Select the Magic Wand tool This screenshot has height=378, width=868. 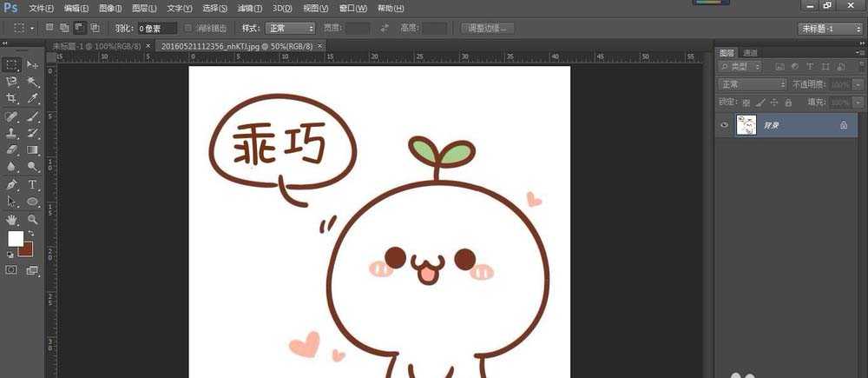[33, 82]
